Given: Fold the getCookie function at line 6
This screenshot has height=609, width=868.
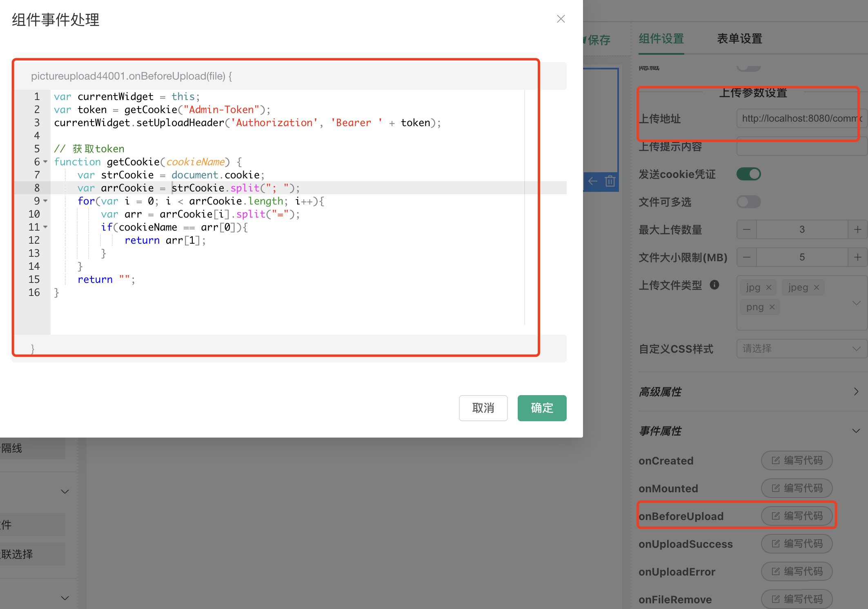Looking at the screenshot, I should 45,162.
